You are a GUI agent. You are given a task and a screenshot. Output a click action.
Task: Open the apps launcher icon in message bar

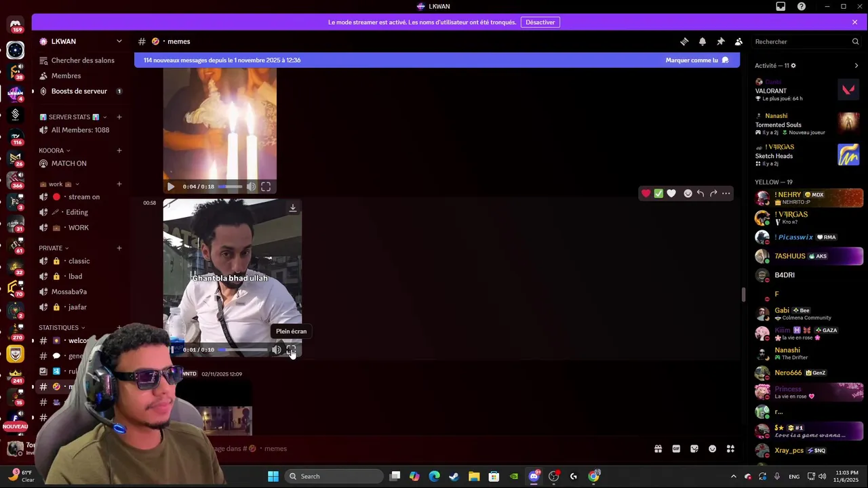click(730, 449)
